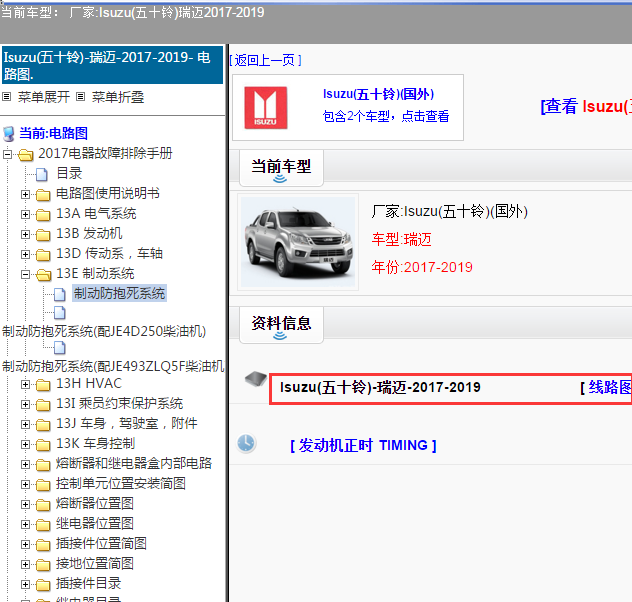
Task: Collapse the 2017电器故障排除手册 root node
Action: point(7,154)
